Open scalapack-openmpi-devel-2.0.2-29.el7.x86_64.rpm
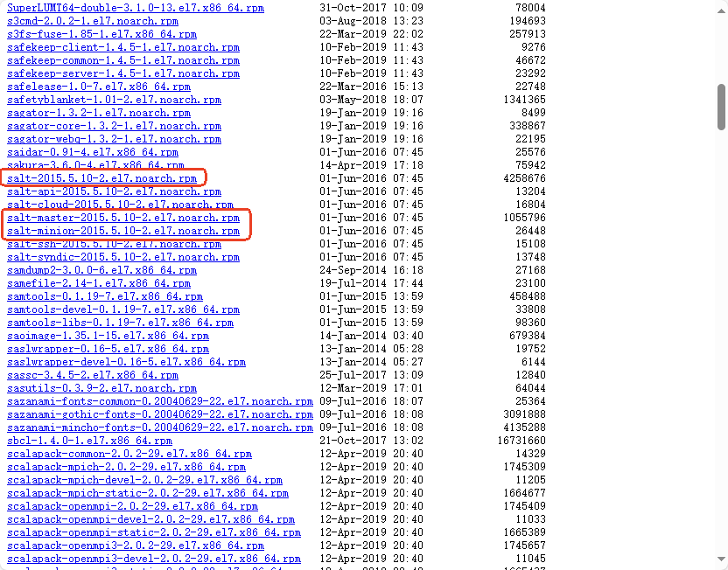Viewport: 728px width, 570px height. tap(150, 519)
